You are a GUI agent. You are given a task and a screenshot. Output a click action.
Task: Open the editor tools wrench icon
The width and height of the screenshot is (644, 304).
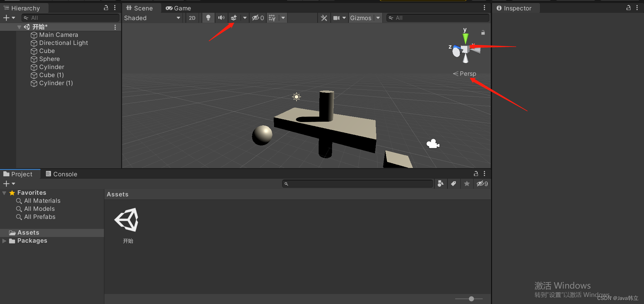(x=324, y=18)
